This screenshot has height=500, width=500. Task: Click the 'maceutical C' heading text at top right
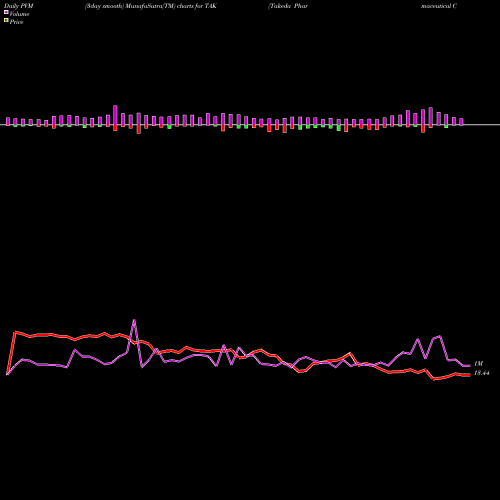coord(439,6)
